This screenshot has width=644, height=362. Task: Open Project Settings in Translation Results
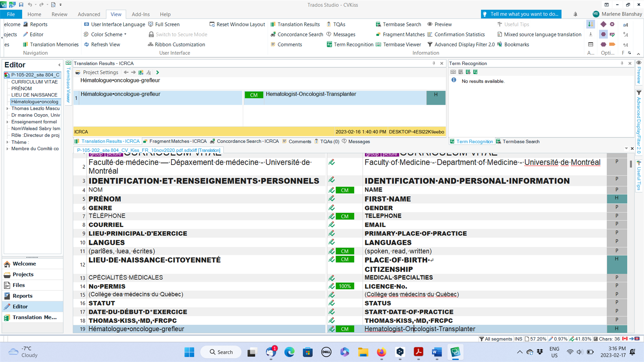(97, 72)
